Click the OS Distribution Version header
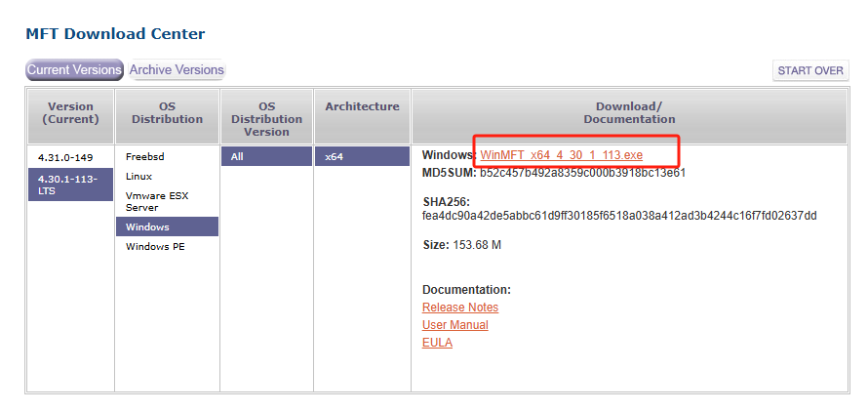Image resolution: width=868 pixels, height=411 pixels. [x=267, y=119]
